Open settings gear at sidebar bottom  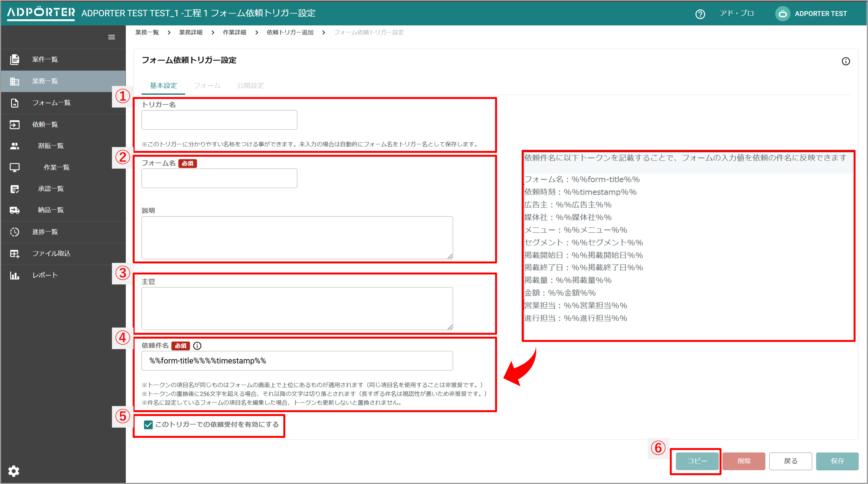coord(14,471)
